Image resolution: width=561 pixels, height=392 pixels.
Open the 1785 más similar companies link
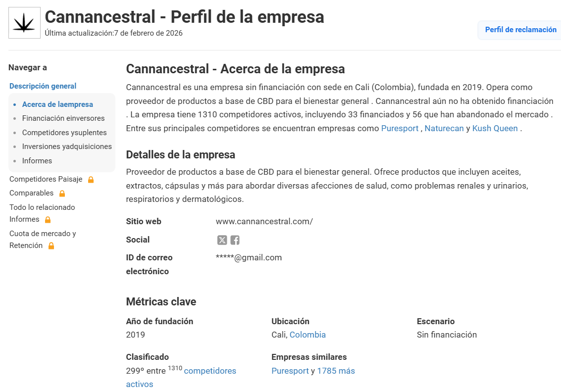pyautogui.click(x=336, y=371)
